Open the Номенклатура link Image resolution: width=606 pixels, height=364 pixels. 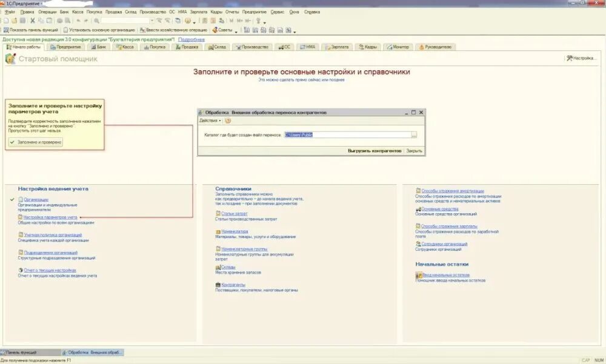click(235, 231)
